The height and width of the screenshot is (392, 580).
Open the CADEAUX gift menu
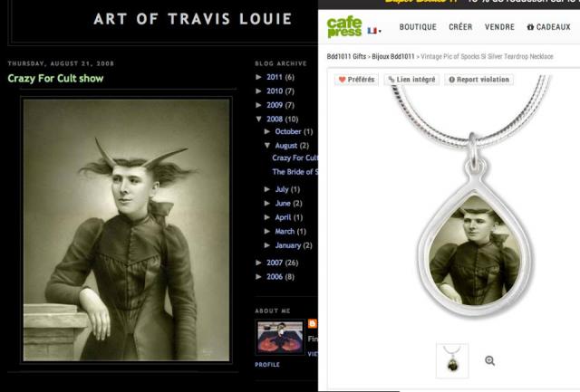548,27
